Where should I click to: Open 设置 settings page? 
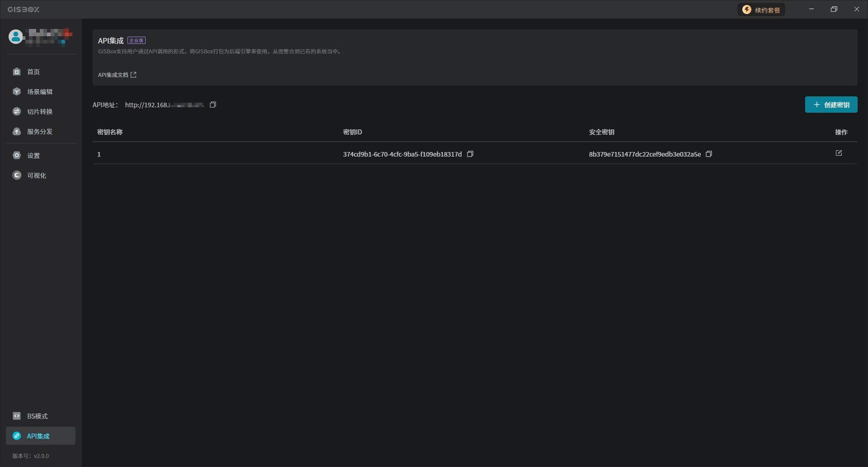click(x=33, y=156)
